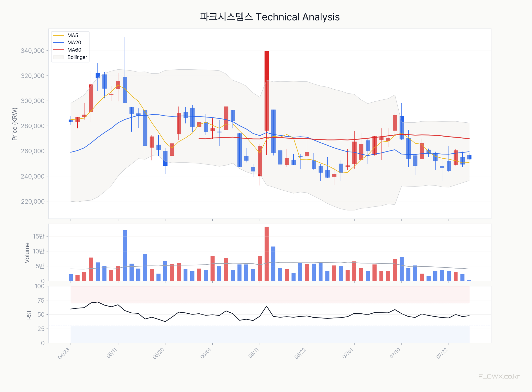Click the 50 label on RSI axis

pos(41,315)
